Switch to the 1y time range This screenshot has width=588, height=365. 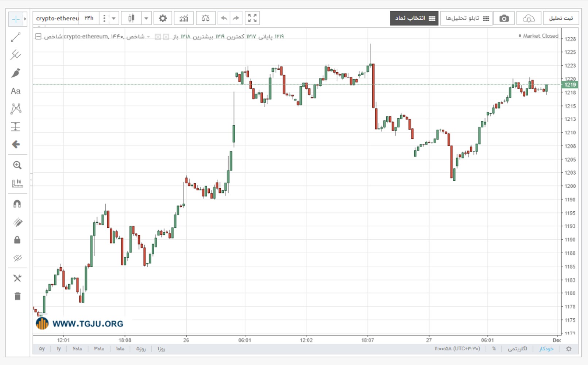tap(58, 349)
